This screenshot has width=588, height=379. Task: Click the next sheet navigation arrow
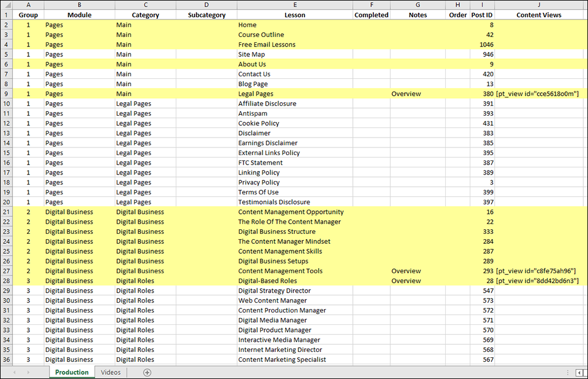point(28,373)
